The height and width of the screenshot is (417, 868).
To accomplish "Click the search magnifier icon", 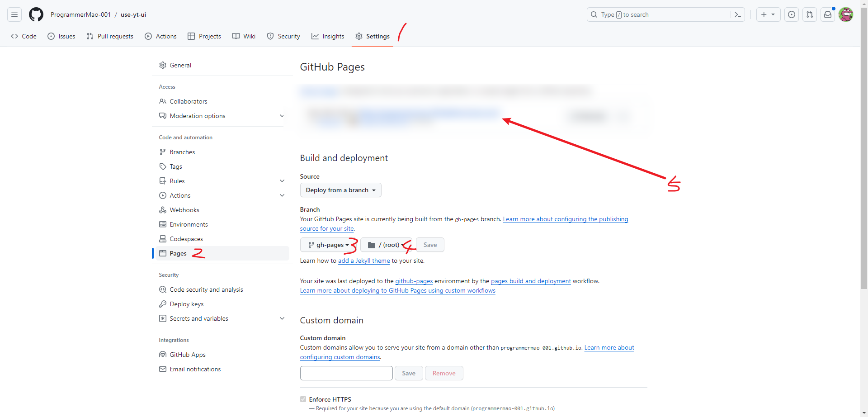I will pyautogui.click(x=594, y=14).
